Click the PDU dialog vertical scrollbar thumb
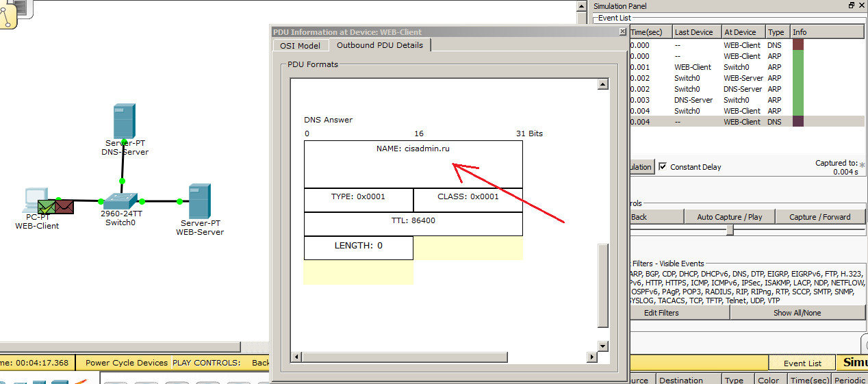This screenshot has width=868, height=384. (603, 285)
